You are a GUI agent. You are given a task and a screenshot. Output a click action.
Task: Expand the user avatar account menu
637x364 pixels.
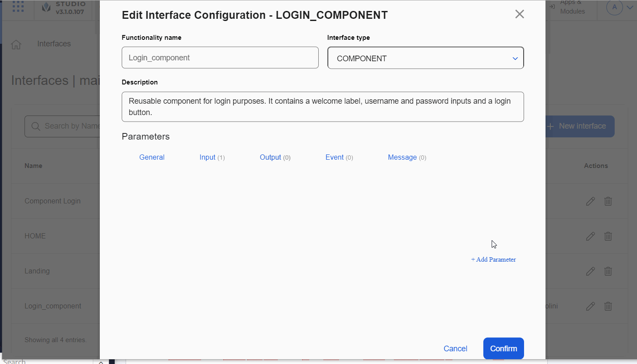[x=620, y=7]
